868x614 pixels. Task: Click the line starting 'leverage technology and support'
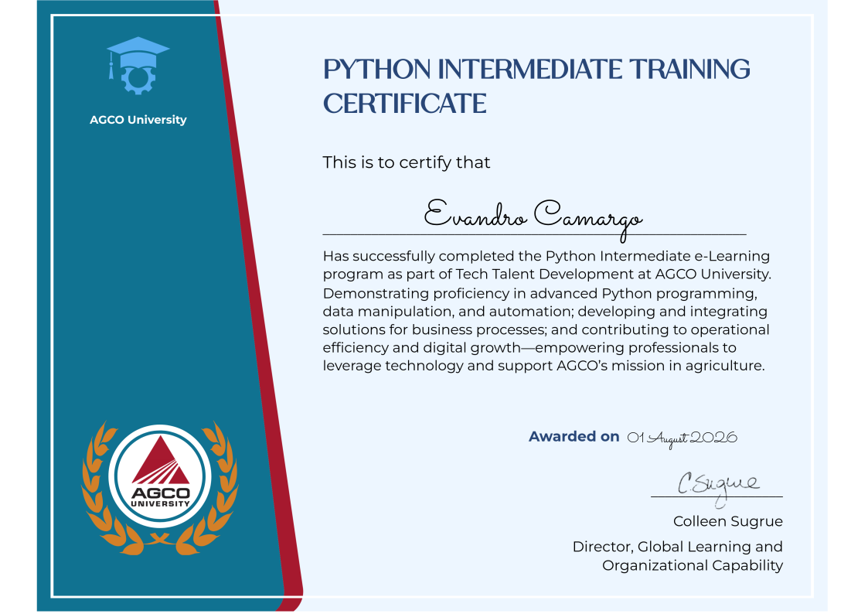[543, 366]
